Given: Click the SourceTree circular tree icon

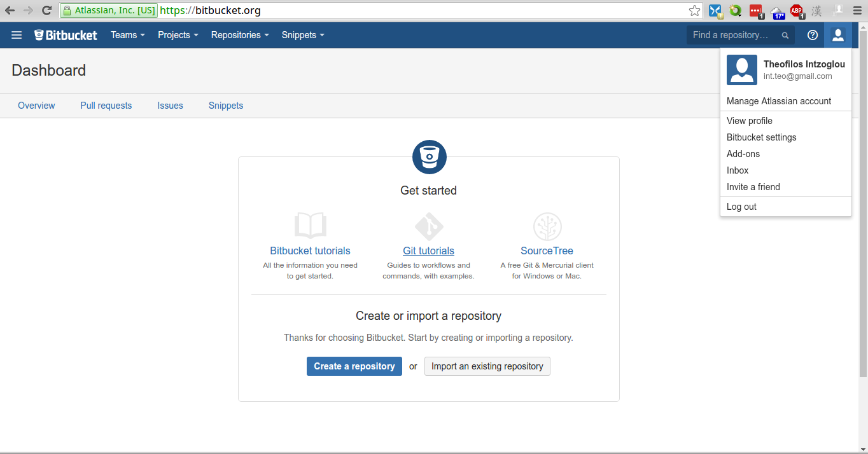Looking at the screenshot, I should click(547, 226).
